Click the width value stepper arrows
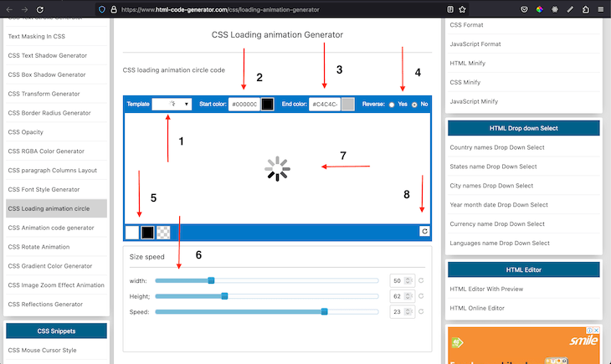The image size is (611, 364). click(x=409, y=281)
